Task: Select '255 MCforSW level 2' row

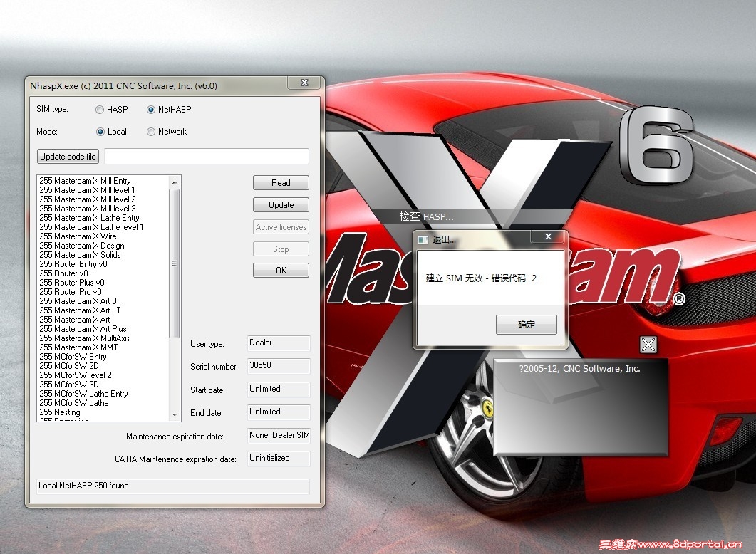Action: [103, 375]
